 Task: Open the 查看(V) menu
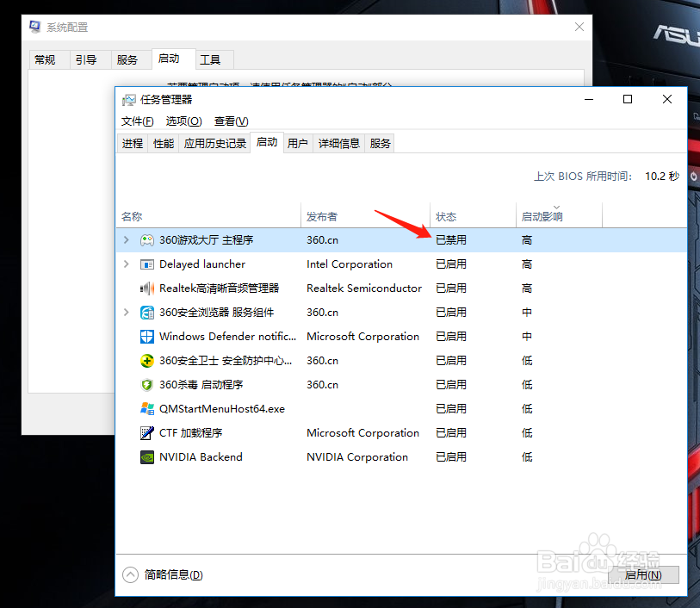(x=232, y=121)
